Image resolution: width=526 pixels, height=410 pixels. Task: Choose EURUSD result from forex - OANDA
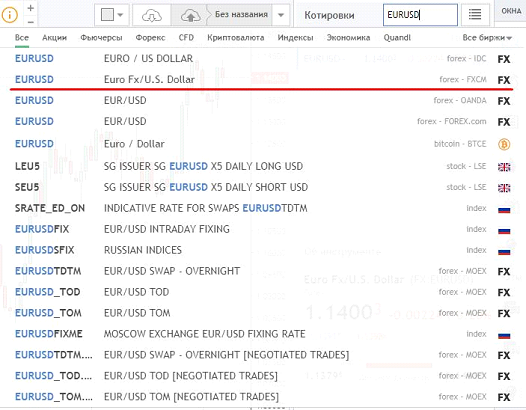pos(262,100)
